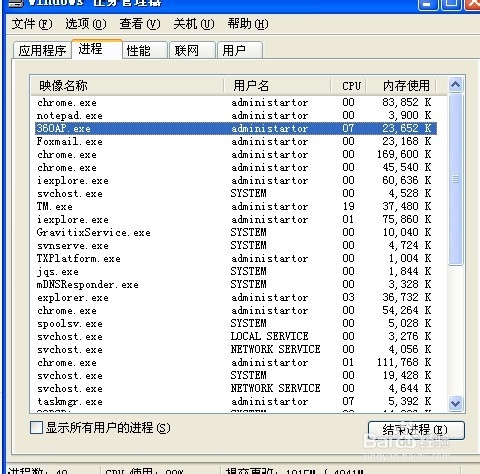Select the jqs.exe process row
The height and width of the screenshot is (474, 480).
coord(236,271)
